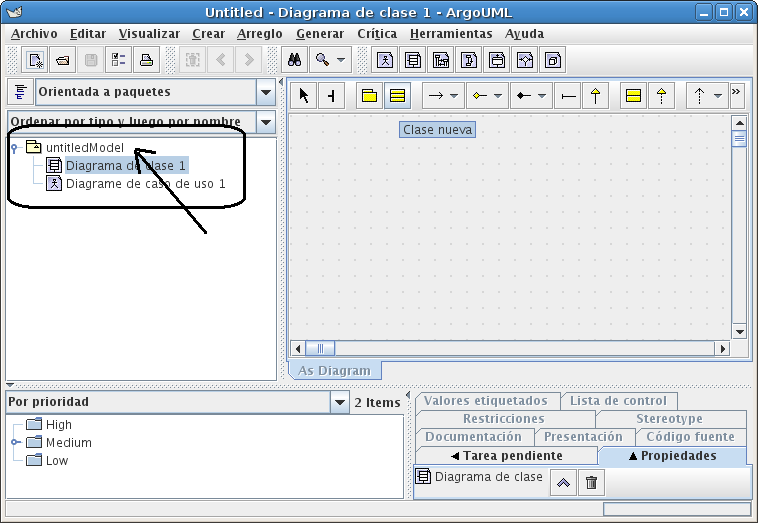Screen dimensions: 758x523
Task: Open Find with the binoculars icon
Action: (294, 60)
